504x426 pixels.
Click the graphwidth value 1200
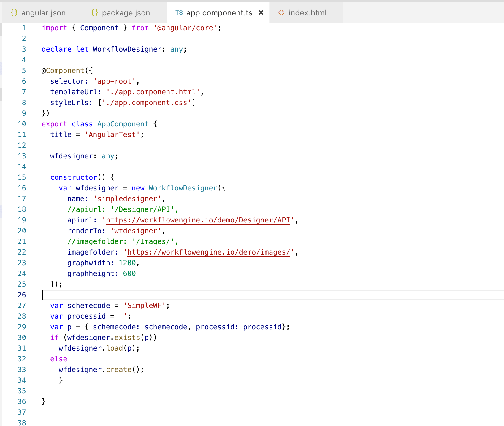tap(127, 263)
